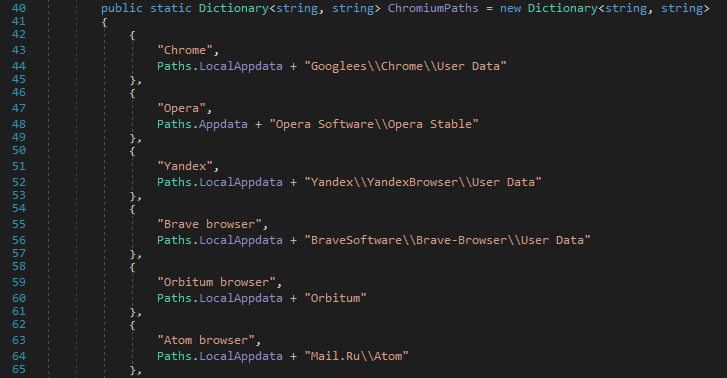Viewport: 727px width, 378px height.
Task: Click the opening brace on line 41
Action: point(104,22)
